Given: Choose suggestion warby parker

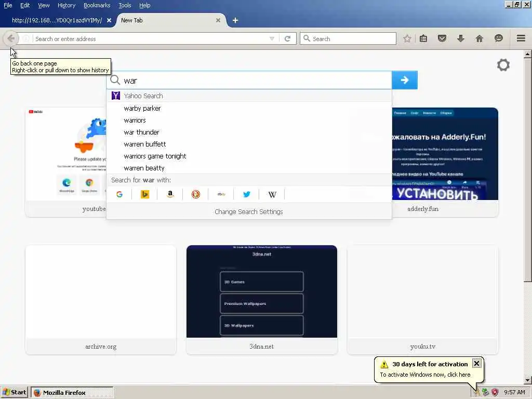Looking at the screenshot, I should tap(249, 108).
